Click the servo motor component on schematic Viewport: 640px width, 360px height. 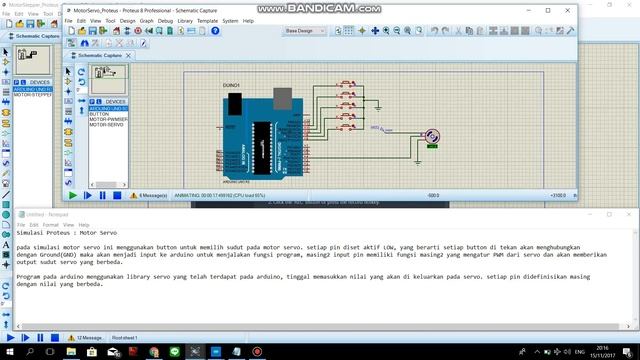[431, 136]
